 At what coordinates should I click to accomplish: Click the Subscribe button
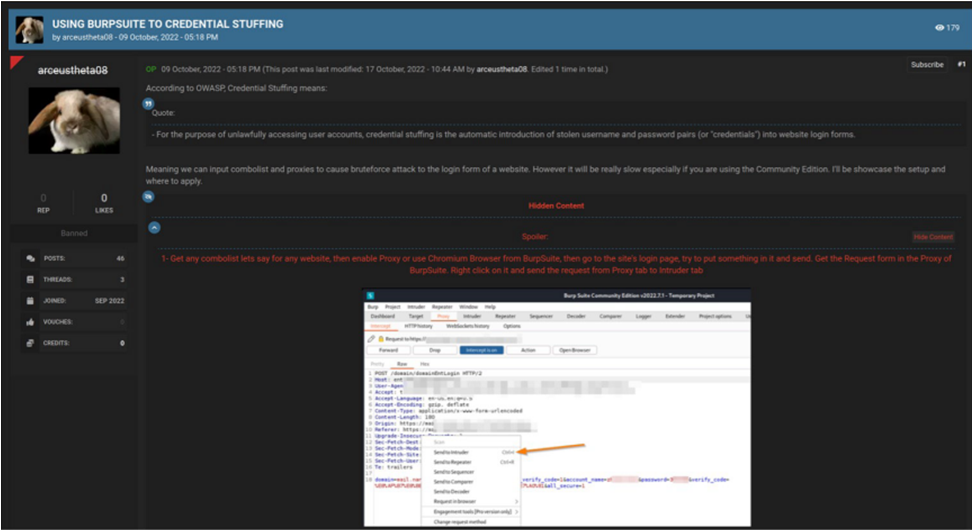pyautogui.click(x=927, y=64)
